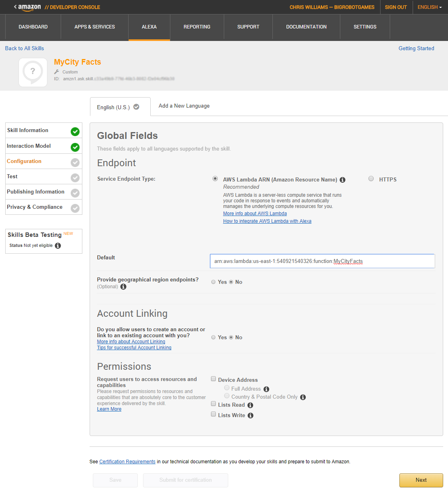
Task: Click the gray check beside Privacy & Compliance
Action: [75, 208]
